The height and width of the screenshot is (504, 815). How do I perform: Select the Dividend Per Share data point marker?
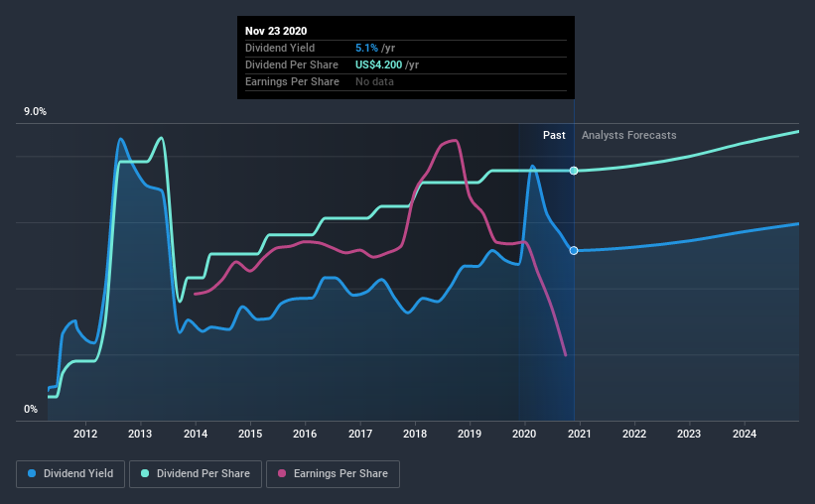(x=574, y=171)
